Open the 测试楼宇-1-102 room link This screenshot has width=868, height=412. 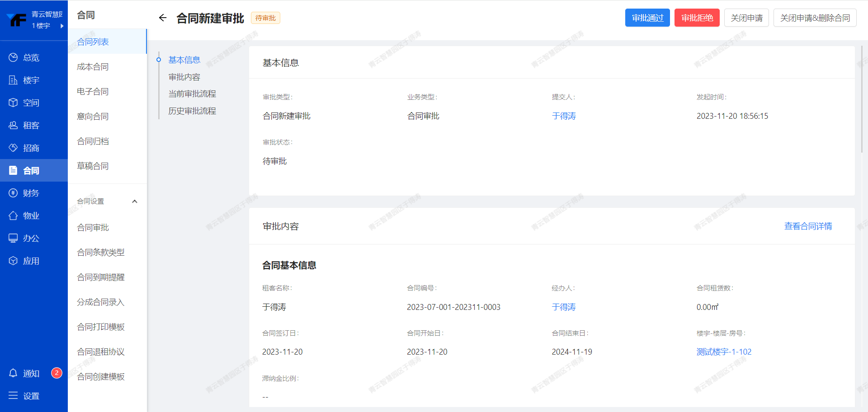pos(724,352)
